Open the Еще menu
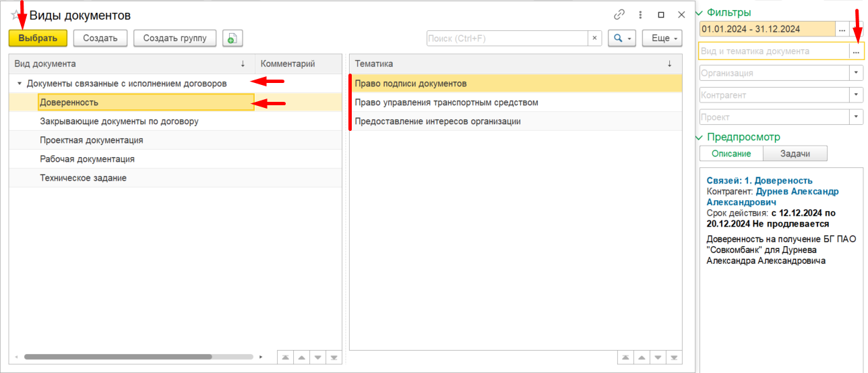Viewport: 868px width, 373px height. pyautogui.click(x=662, y=38)
